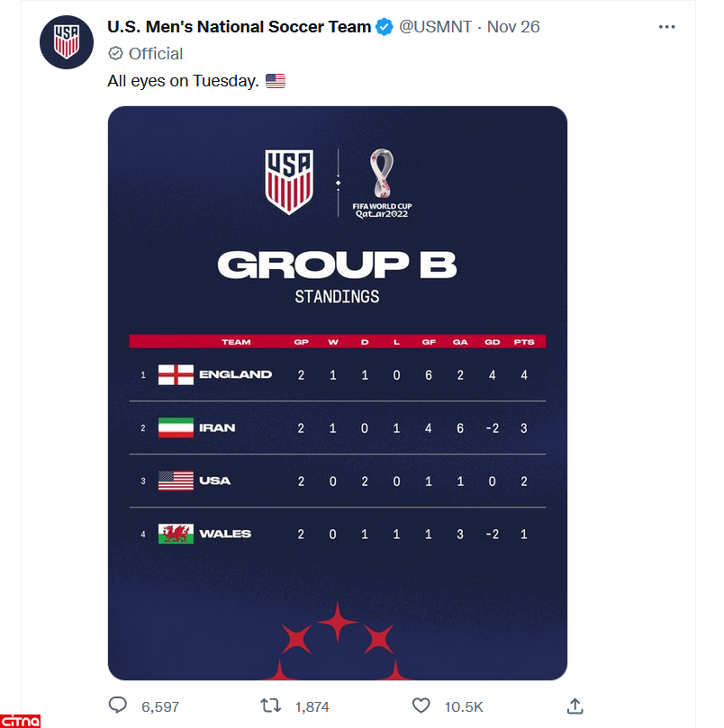Screen dimensions: 724x728
Task: Click the 6,597 replies count
Action: coord(161,707)
